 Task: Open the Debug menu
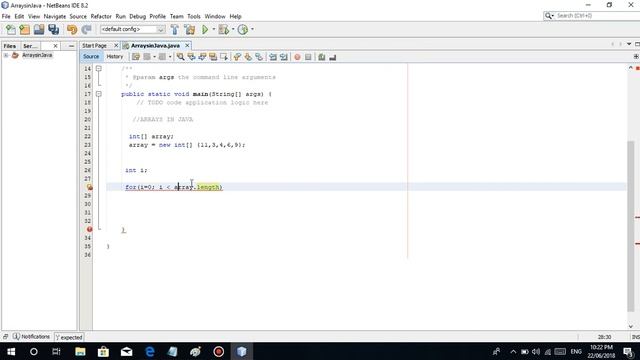pos(138,16)
